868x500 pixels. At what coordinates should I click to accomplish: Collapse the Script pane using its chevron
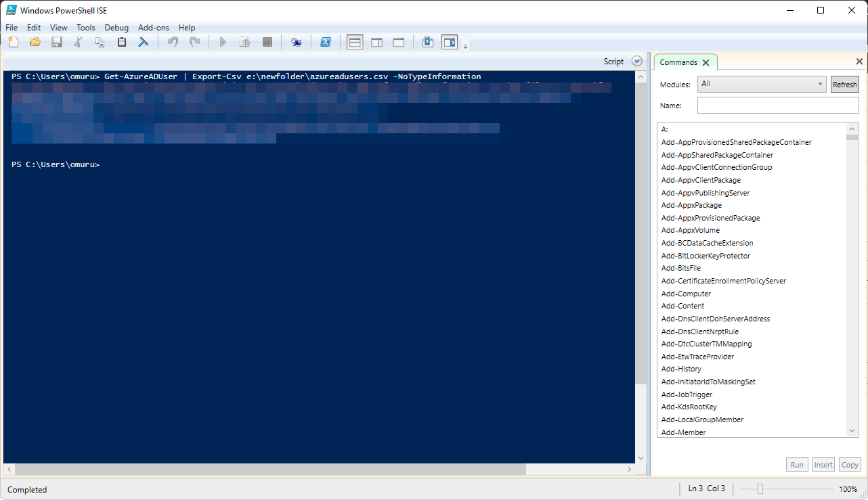click(x=636, y=60)
